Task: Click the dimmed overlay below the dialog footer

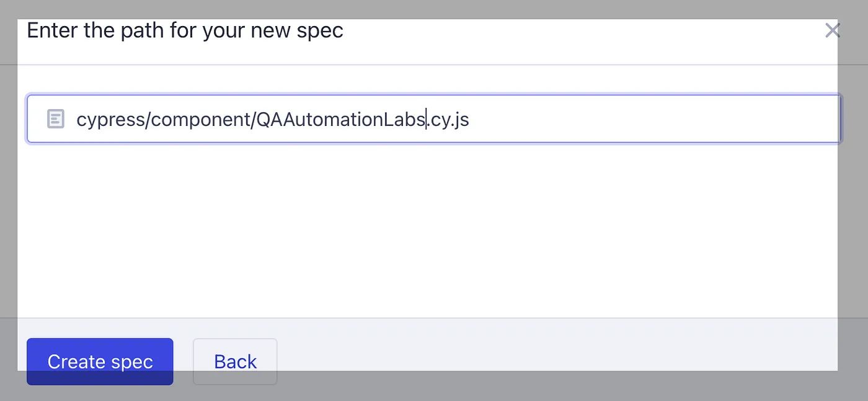Action: pos(434,387)
